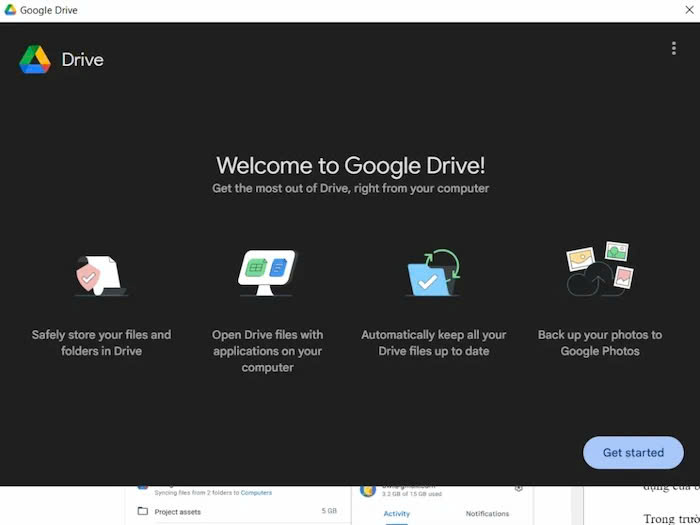The height and width of the screenshot is (525, 700).
Task: Click the syncing folder with checkmark icon
Action: (433, 273)
